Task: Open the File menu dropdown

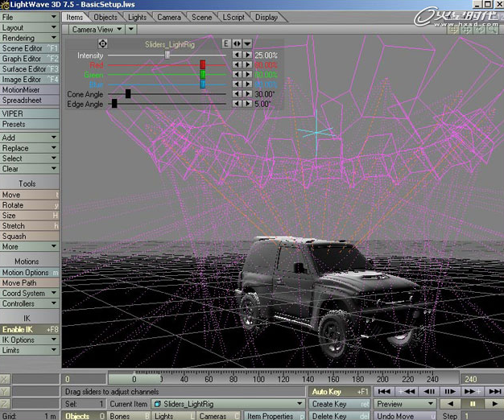Action: 30,17
